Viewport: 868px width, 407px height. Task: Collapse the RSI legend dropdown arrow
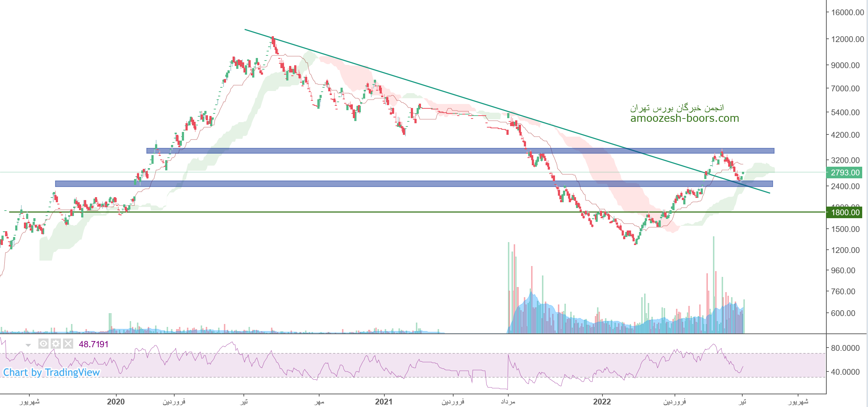[28, 345]
